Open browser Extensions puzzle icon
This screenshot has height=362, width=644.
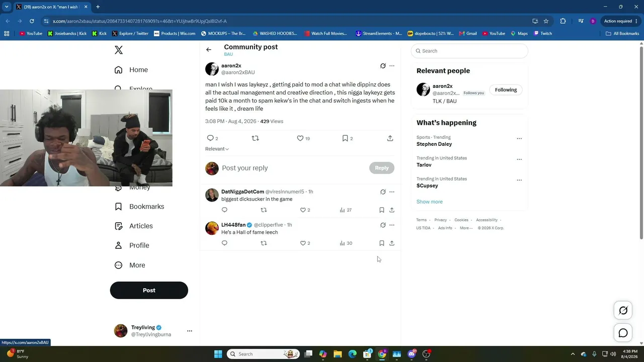[562, 21]
